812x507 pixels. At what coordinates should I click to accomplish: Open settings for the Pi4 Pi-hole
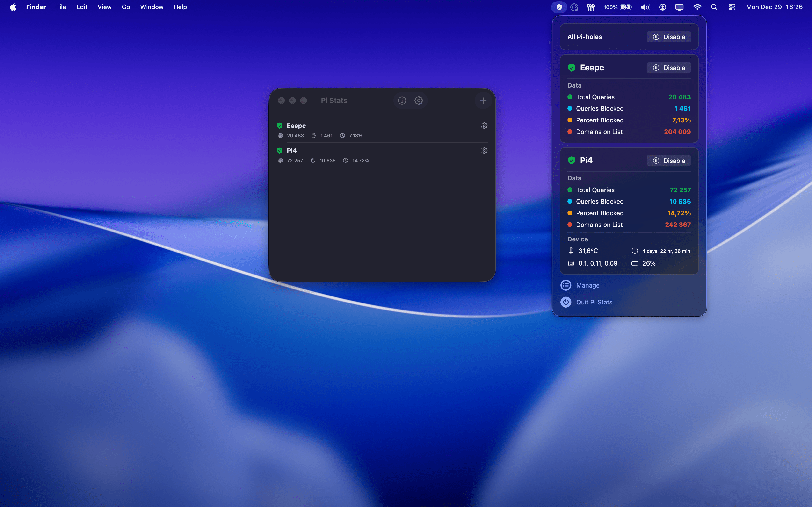pos(484,150)
